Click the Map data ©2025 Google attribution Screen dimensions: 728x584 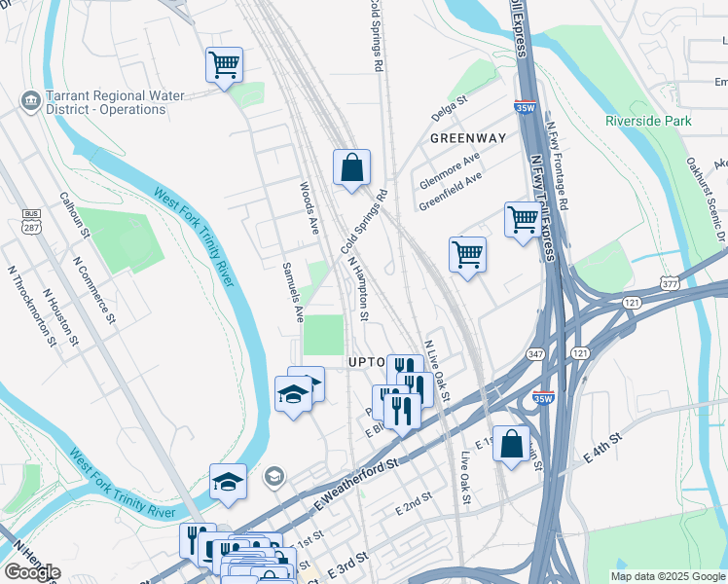(668, 577)
